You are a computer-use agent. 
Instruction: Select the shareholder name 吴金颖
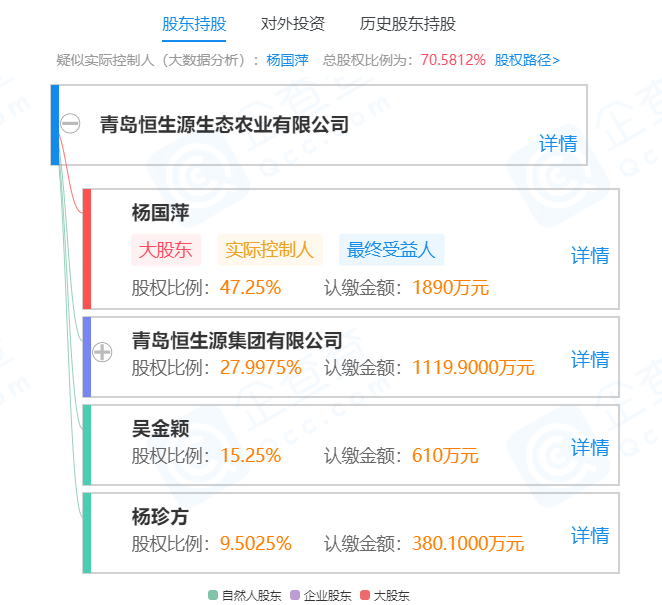(160, 429)
